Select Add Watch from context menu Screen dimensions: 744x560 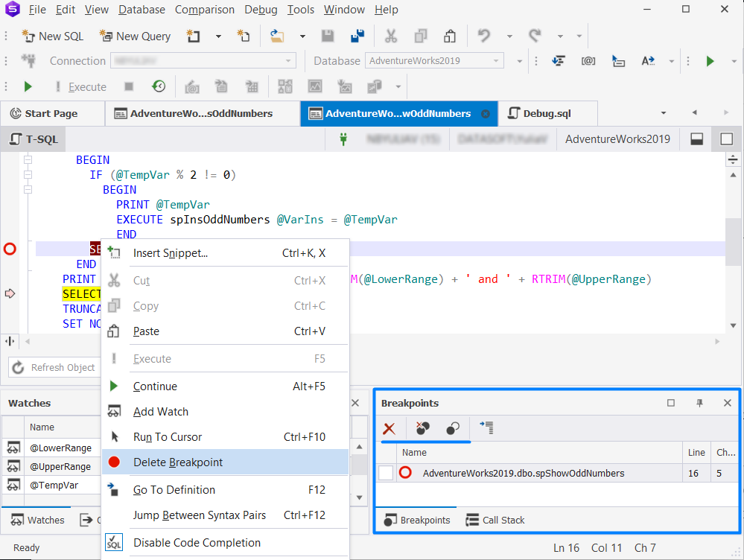coord(226,412)
